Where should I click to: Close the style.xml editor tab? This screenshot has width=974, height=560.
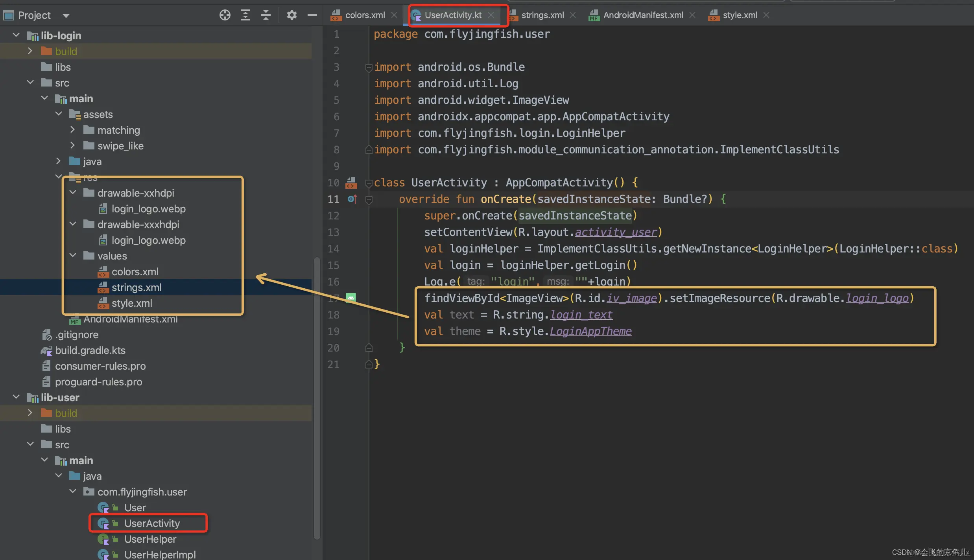point(766,15)
